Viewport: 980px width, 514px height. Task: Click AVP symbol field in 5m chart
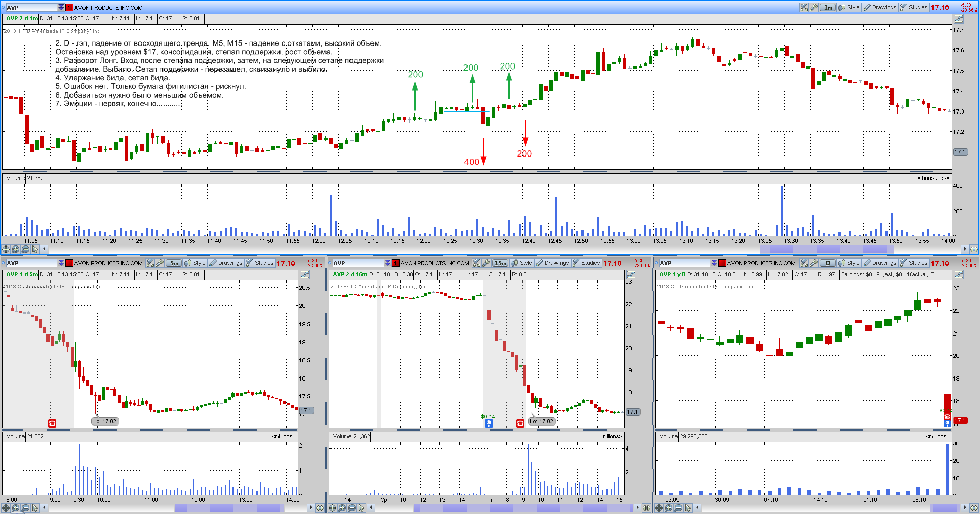pos(32,263)
